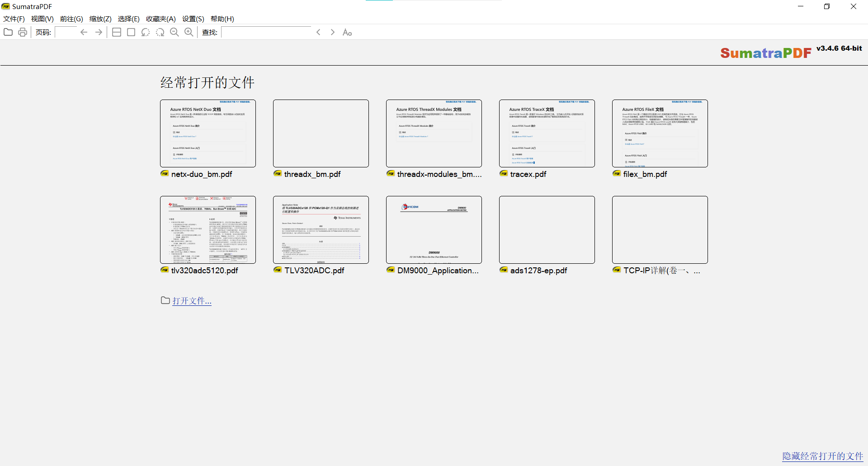Click PDF icon beside filex_bm.pdf
This screenshot has width=868, height=466.
[x=617, y=174]
